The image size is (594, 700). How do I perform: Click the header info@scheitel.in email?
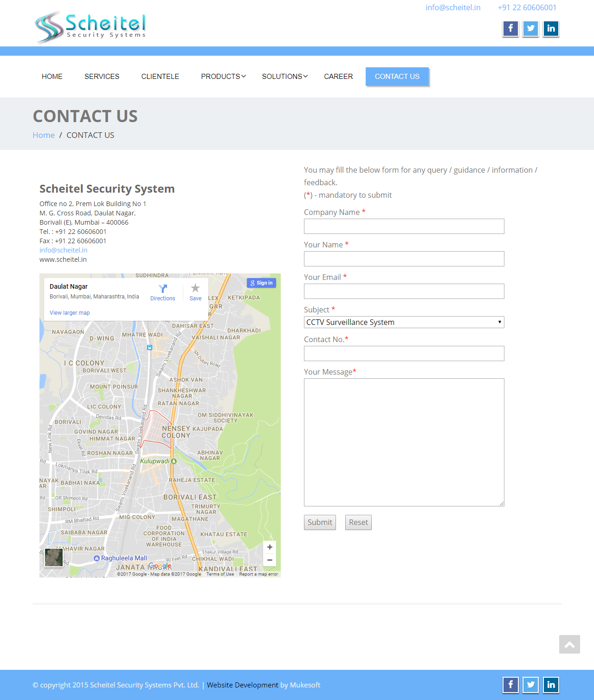point(453,7)
